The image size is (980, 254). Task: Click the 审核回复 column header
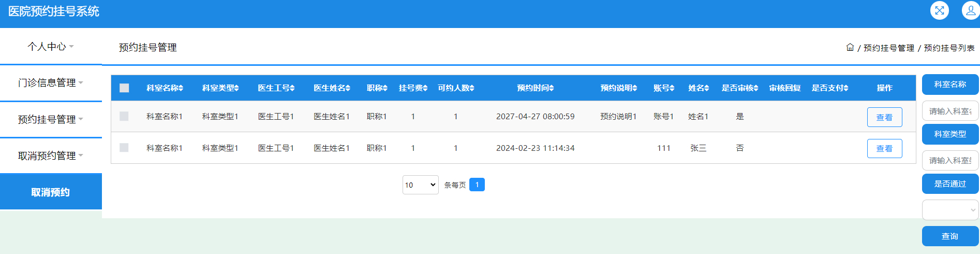784,88
